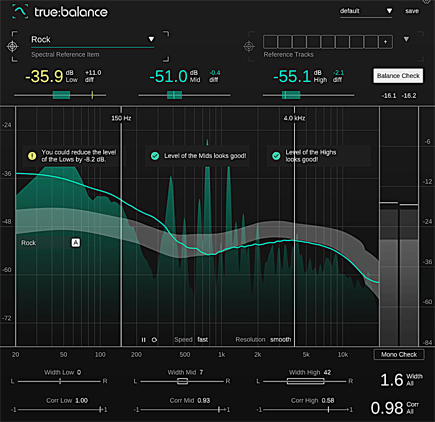435x422 pixels.
Task: Select the 4.0 kHz crossover marker
Action: 294,118
